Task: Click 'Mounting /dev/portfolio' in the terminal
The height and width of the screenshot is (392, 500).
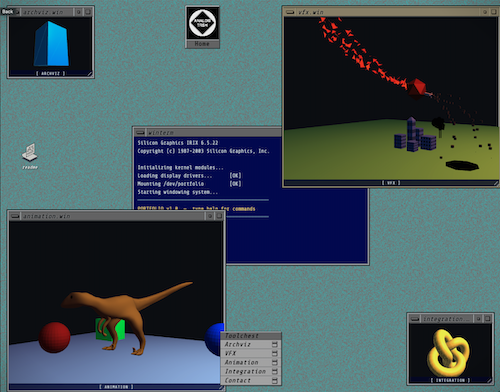Action: click(171, 184)
